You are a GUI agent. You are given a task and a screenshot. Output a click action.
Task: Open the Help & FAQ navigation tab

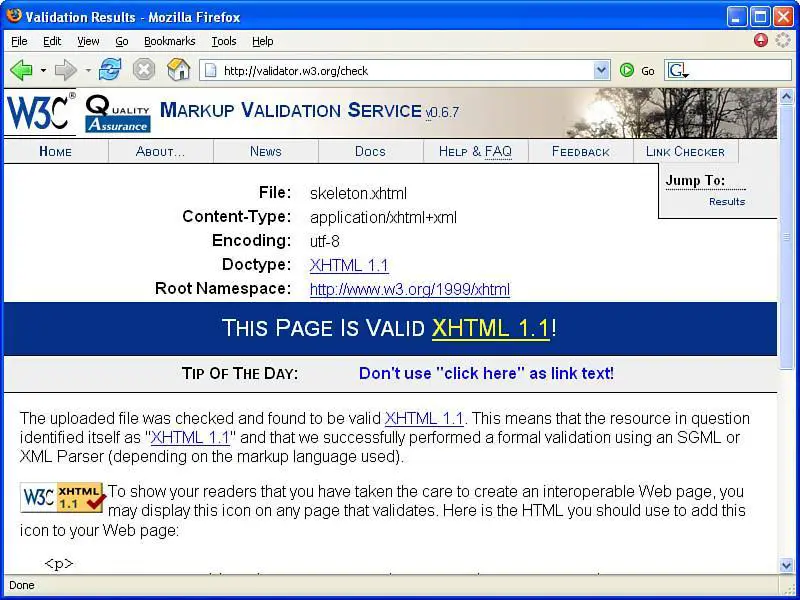pos(476,152)
